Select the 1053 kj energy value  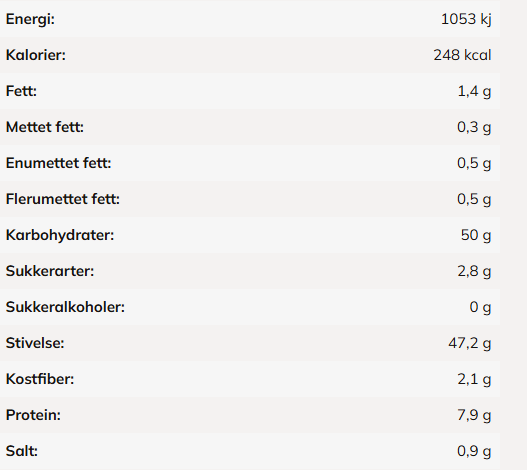[466, 19]
